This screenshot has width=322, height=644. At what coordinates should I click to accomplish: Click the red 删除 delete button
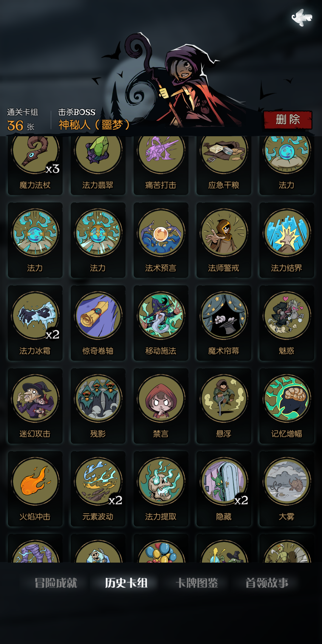tap(288, 120)
